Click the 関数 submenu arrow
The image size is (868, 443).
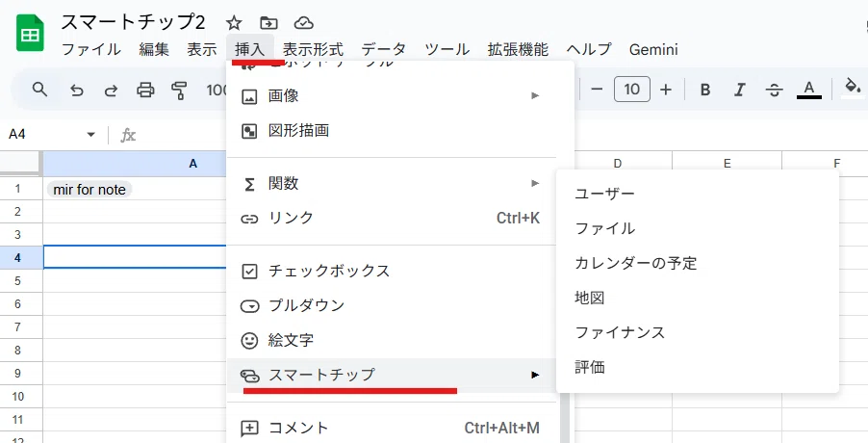tap(535, 183)
